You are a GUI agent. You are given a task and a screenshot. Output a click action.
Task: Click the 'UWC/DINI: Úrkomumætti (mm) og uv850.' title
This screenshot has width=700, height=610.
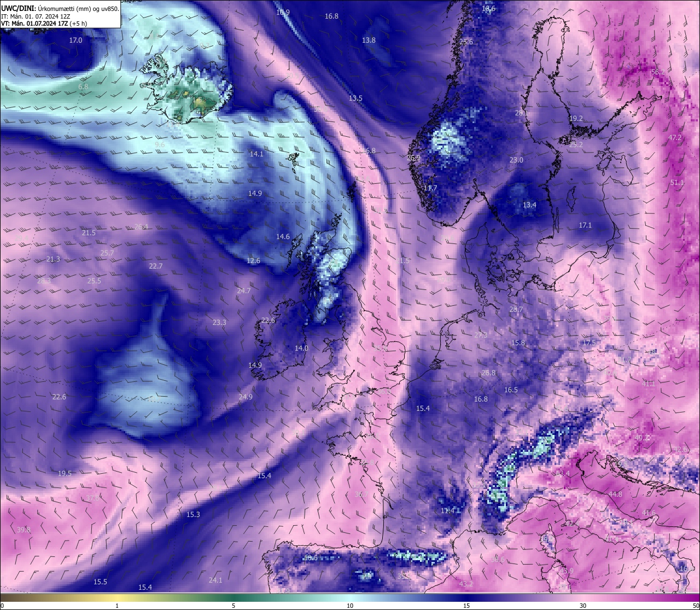click(60, 8)
